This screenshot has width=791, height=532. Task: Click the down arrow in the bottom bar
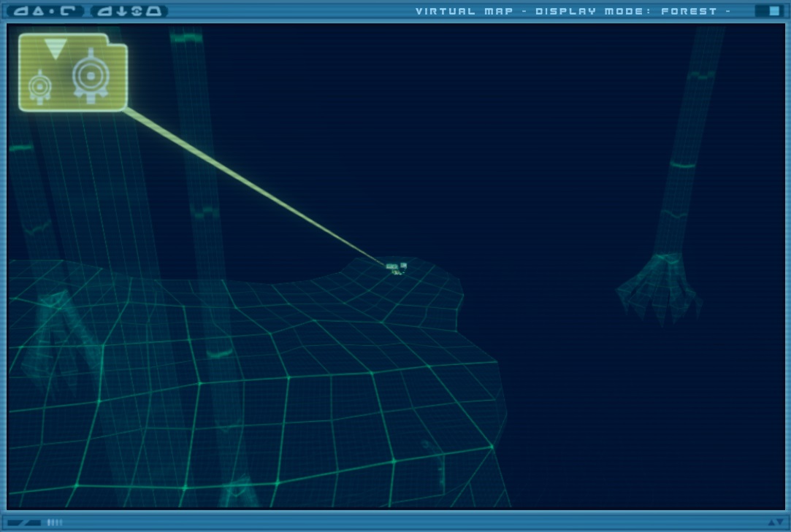[780, 523]
